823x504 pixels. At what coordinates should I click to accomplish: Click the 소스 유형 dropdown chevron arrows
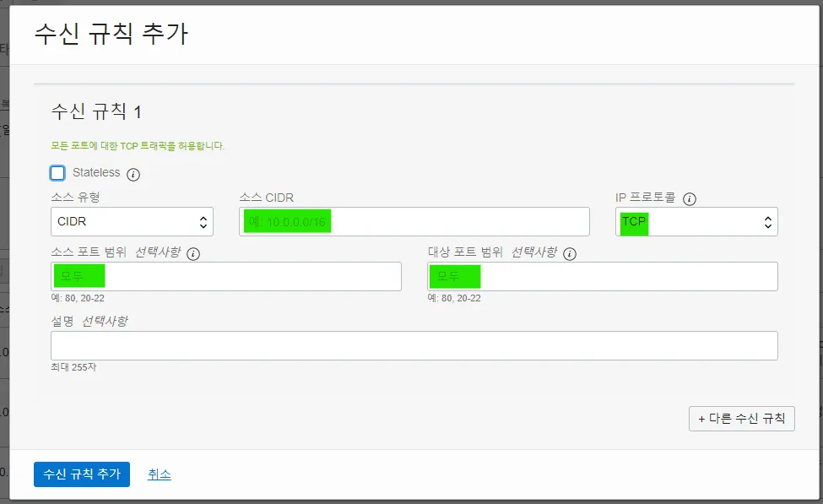click(203, 221)
